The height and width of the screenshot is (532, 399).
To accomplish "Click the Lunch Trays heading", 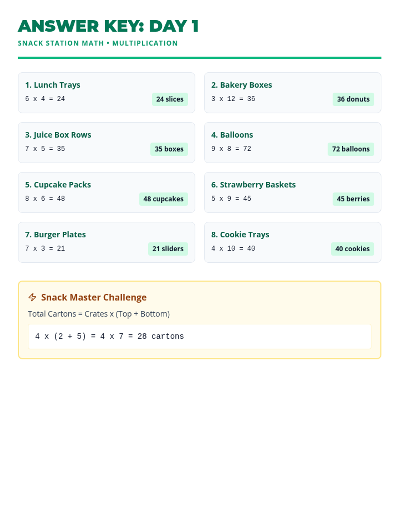I will point(53,85).
